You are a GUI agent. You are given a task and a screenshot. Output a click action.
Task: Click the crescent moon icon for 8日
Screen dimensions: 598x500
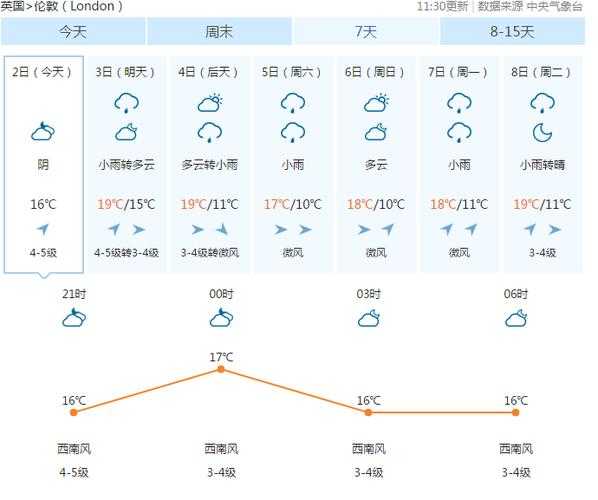542,133
